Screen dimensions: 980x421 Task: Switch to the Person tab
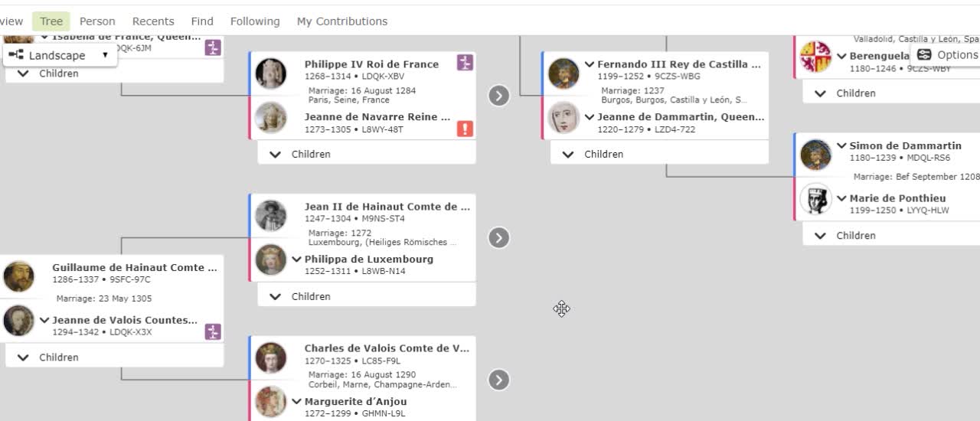(x=97, y=21)
